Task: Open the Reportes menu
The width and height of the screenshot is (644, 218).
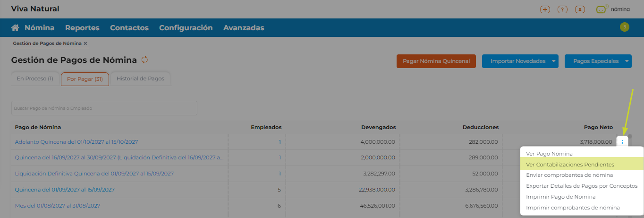Action: tap(82, 27)
